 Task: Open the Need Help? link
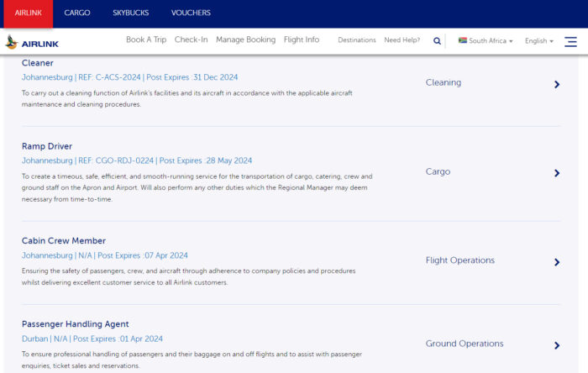click(402, 40)
